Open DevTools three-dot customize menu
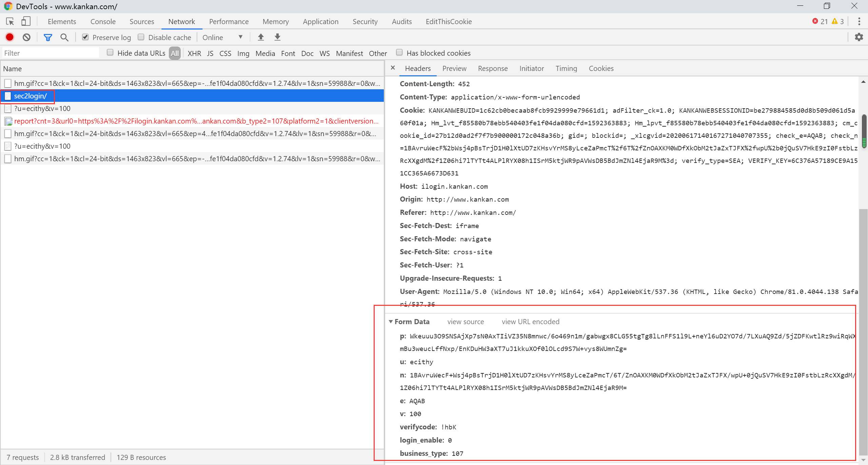868x465 pixels. coord(859,21)
